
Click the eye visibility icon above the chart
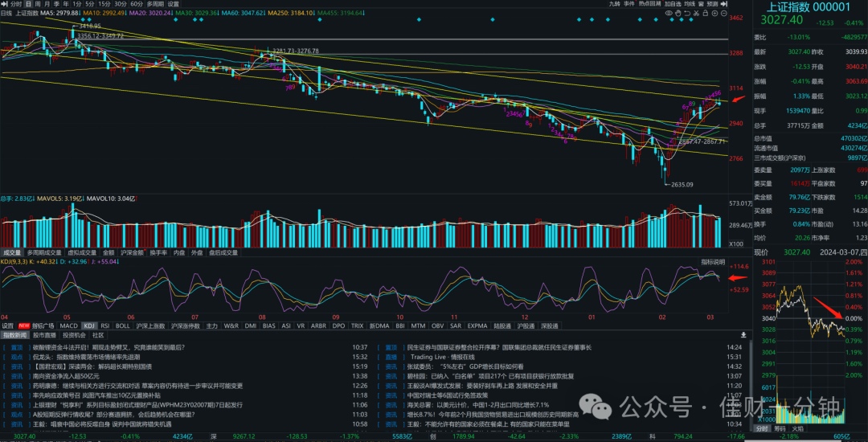(x=669, y=13)
